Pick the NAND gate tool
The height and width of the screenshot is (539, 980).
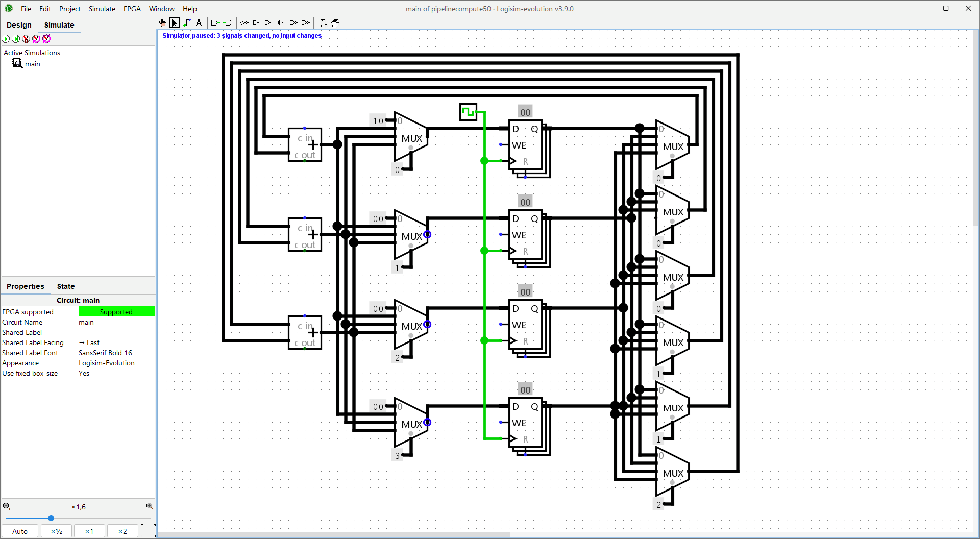(293, 22)
